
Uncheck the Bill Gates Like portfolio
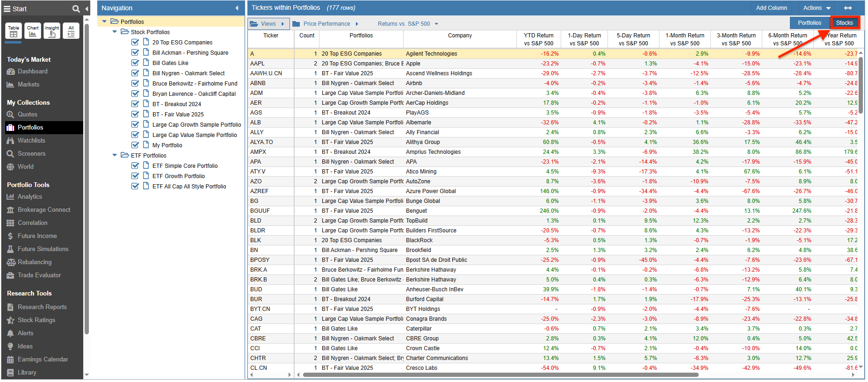[135, 63]
